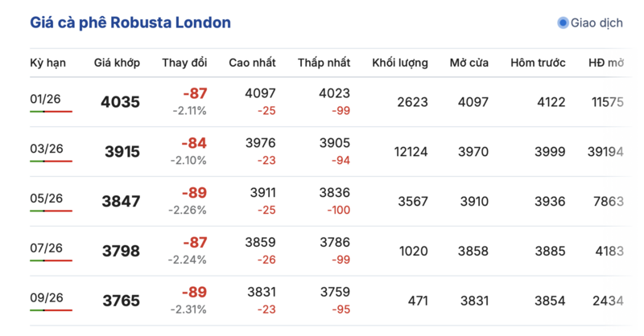Select the 03/26 contract term
This screenshot has height=336, width=644.
(x=46, y=149)
